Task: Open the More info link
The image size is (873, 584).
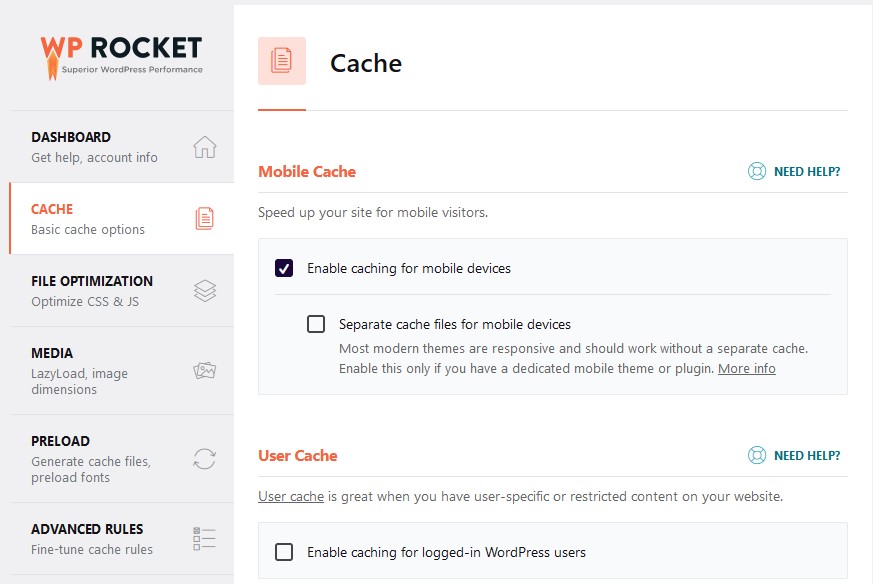Action: pos(746,368)
